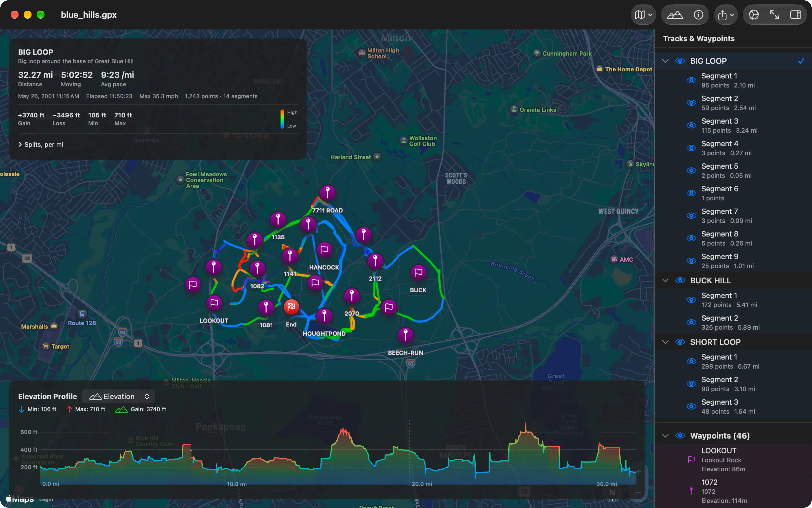This screenshot has width=812, height=508.
Task: Toggle the sidebar panel icon
Action: 796,15
